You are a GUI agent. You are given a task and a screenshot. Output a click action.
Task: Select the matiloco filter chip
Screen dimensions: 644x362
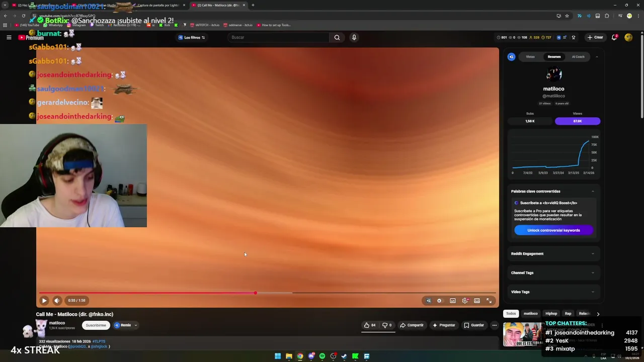pos(530,314)
